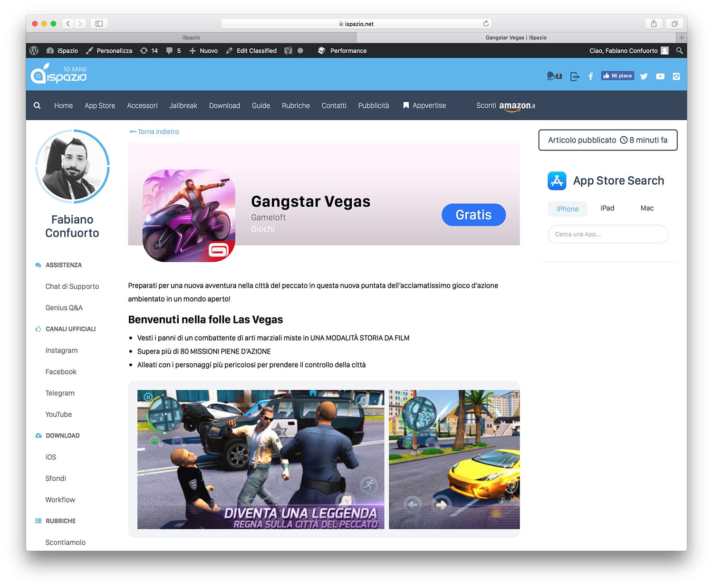Reload the page in Safari
713x588 pixels.
486,23
